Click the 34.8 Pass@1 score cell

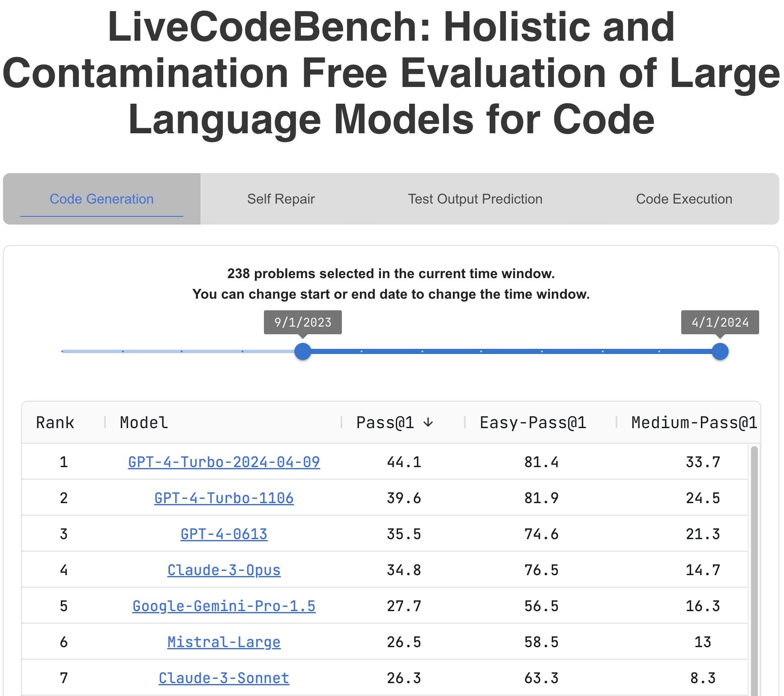pos(404,570)
